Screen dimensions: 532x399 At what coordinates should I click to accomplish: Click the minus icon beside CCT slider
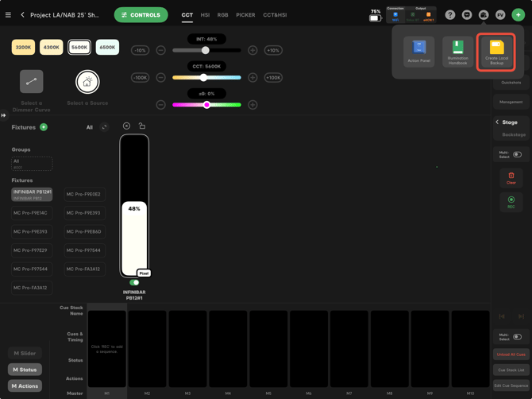[x=161, y=77]
